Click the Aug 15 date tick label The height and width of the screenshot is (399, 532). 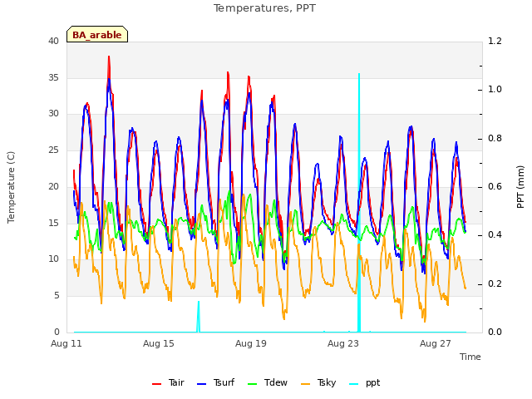(159, 343)
